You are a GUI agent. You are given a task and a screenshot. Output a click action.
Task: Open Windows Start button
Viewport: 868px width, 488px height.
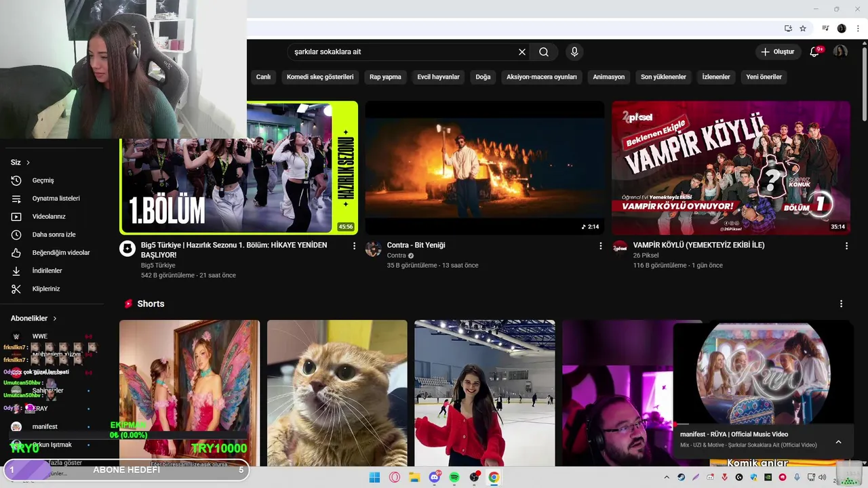tap(374, 477)
